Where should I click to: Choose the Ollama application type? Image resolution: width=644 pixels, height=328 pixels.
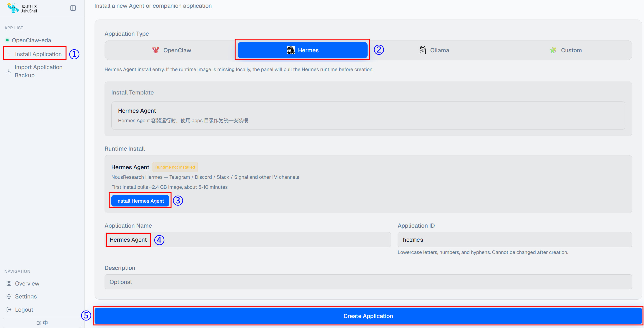coord(434,50)
